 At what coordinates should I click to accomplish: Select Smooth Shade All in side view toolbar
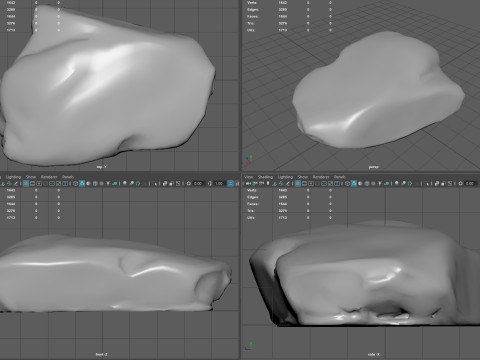point(354,183)
